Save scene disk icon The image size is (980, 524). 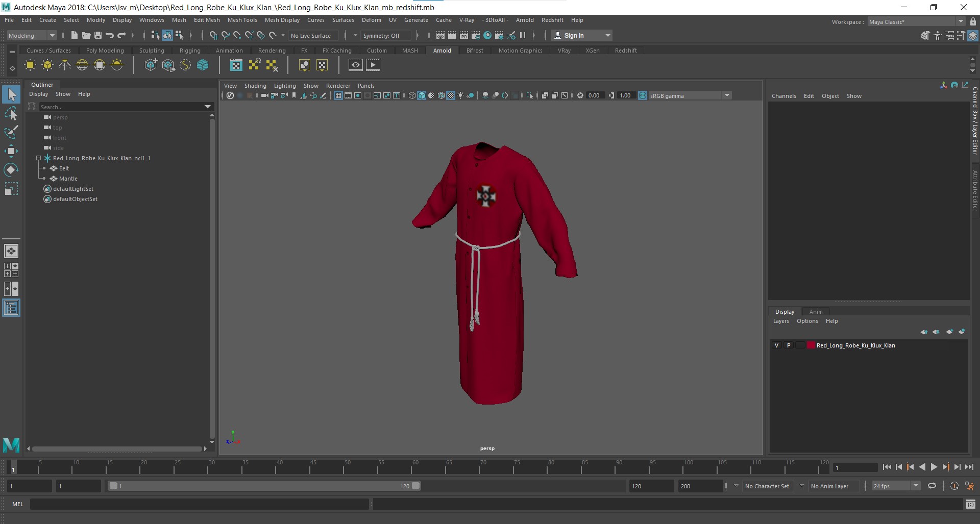(x=97, y=35)
